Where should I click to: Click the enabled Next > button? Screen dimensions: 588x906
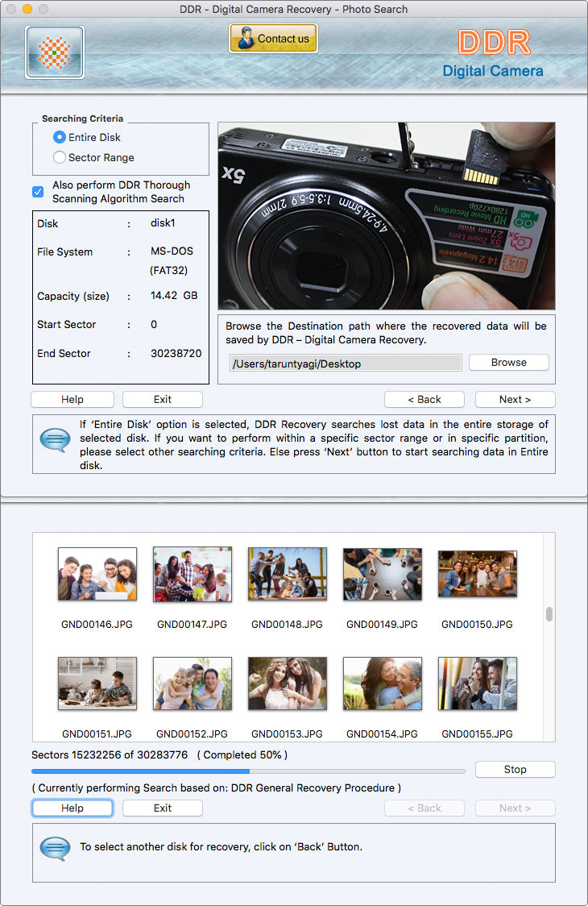click(516, 399)
